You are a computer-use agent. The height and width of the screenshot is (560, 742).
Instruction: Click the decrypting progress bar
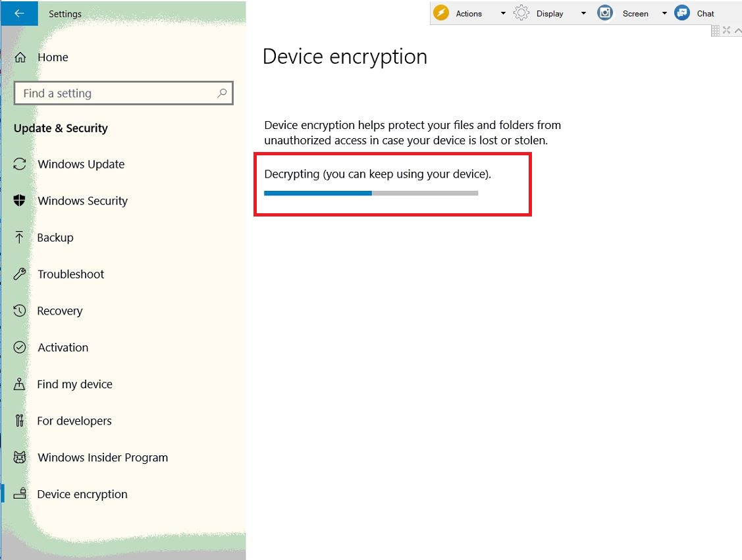pos(371,193)
